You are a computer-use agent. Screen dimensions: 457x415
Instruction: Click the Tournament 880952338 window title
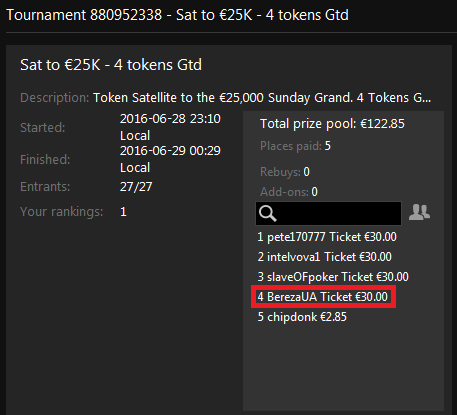(x=177, y=15)
